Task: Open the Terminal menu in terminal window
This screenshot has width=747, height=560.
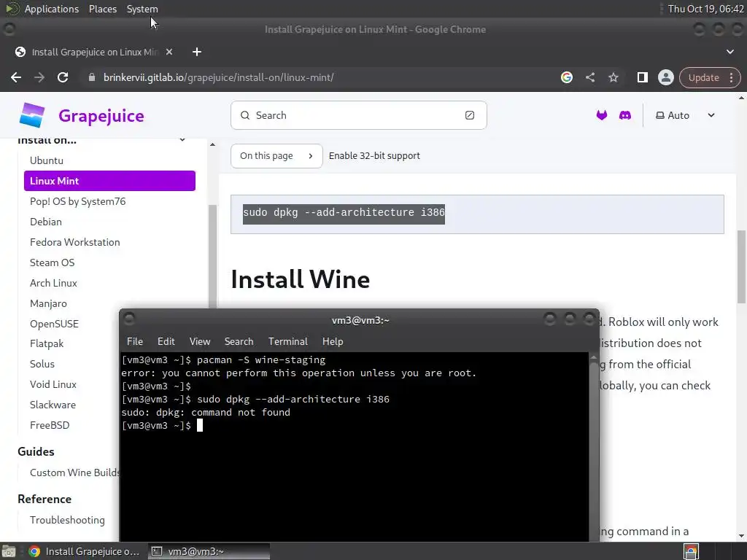Action: [x=287, y=341]
